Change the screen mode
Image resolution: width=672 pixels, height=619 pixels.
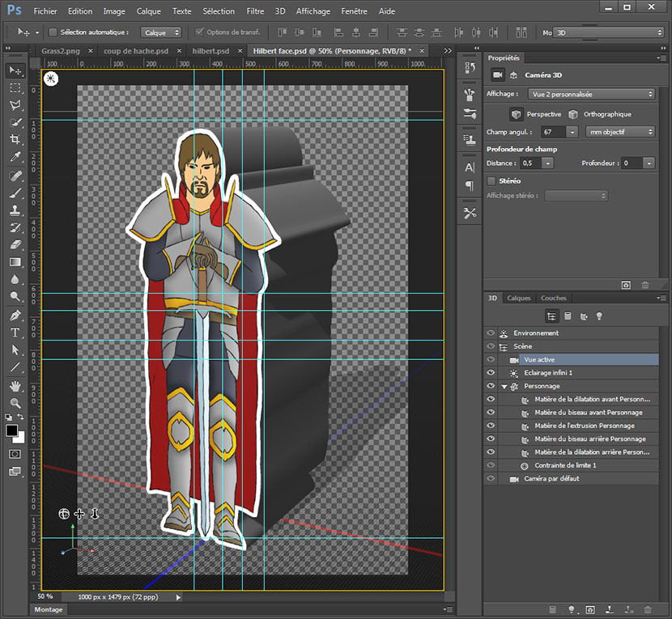15,472
